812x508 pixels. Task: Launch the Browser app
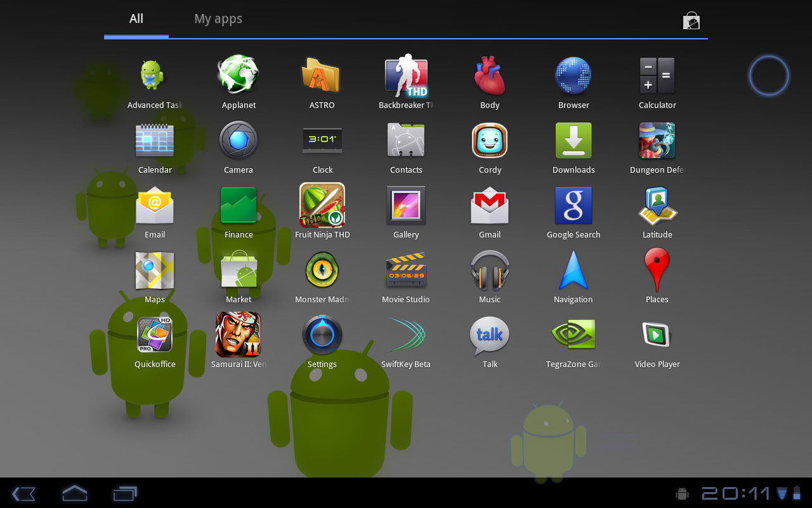tap(573, 76)
